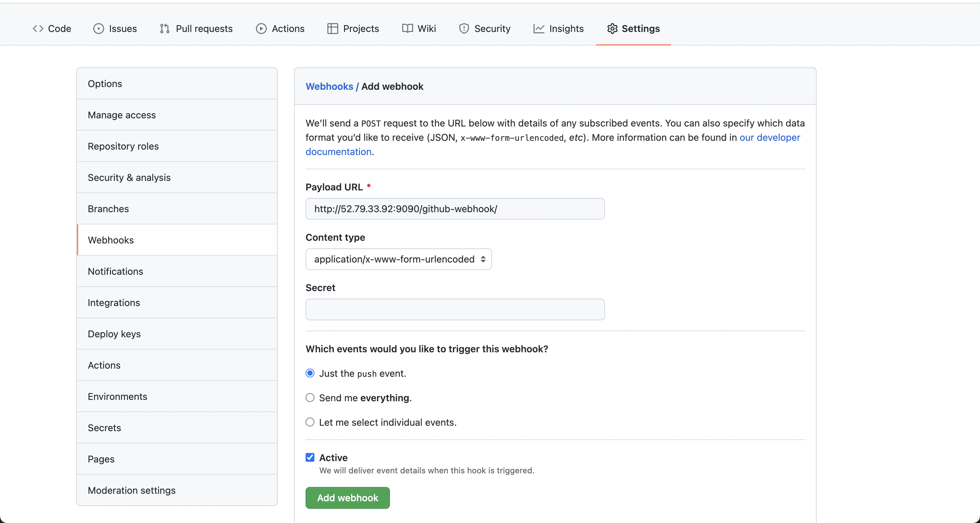Screen dimensions: 980x523
Task: Click the Code angle brackets icon
Action: tap(38, 29)
